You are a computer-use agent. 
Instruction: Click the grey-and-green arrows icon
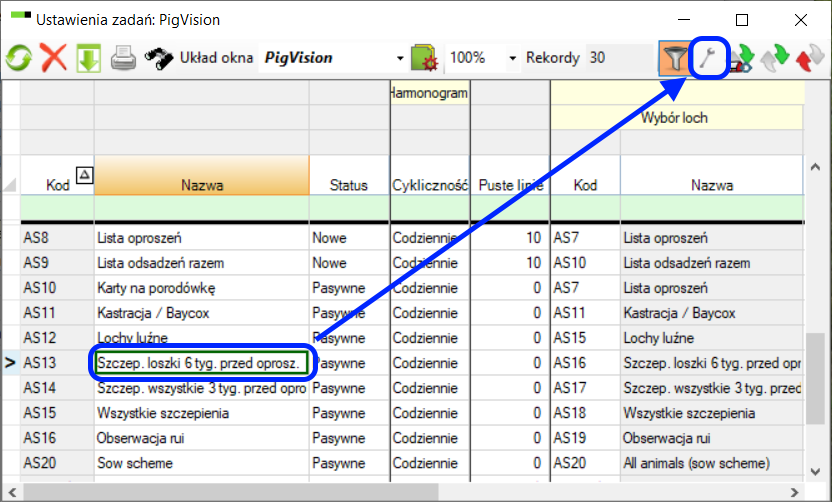775,58
